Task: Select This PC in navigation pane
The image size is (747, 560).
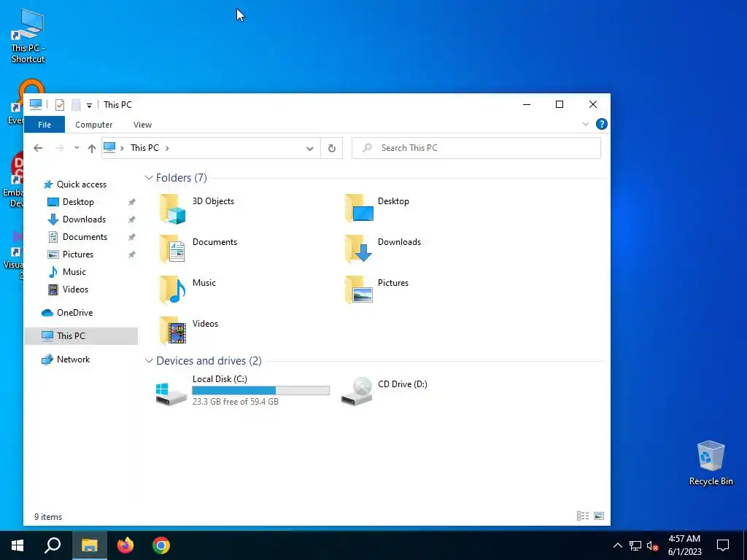Action: pos(81,336)
